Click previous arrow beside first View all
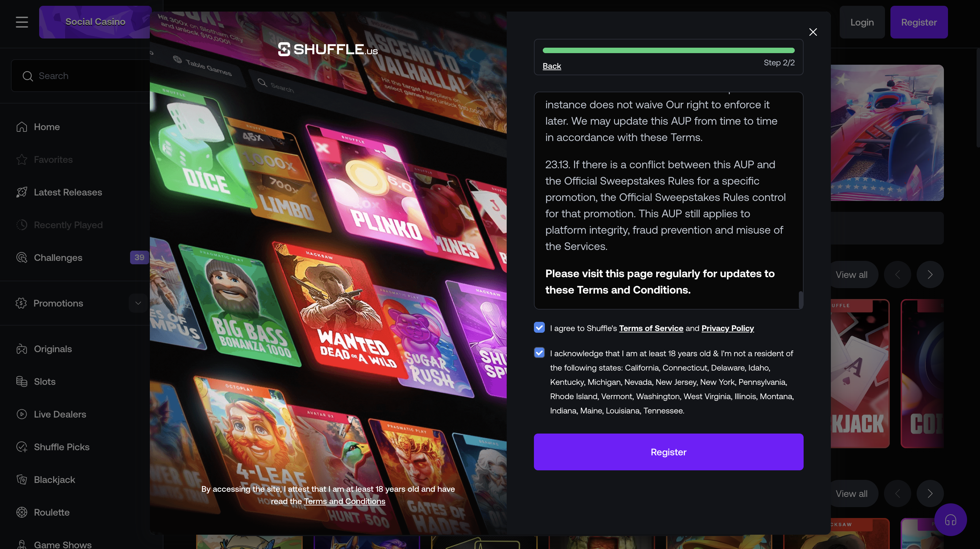The height and width of the screenshot is (549, 980). pos(898,275)
